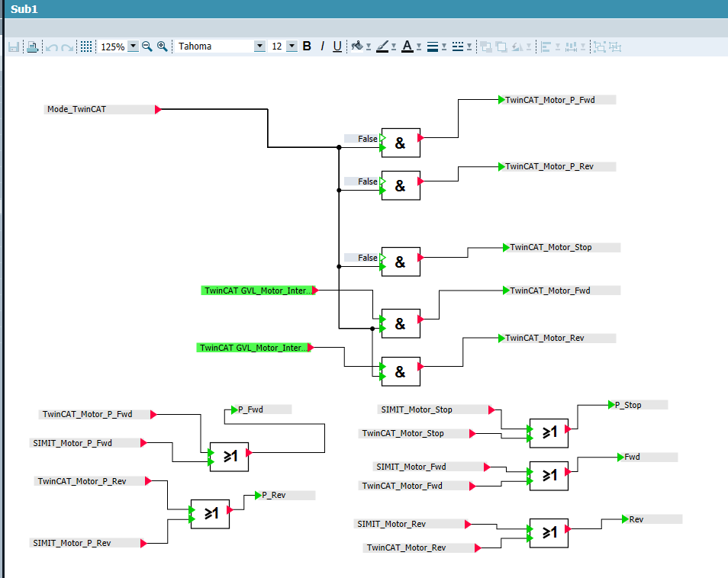Viewport: 728px width, 578px height.
Task: Click the group objects icon
Action: point(599,47)
